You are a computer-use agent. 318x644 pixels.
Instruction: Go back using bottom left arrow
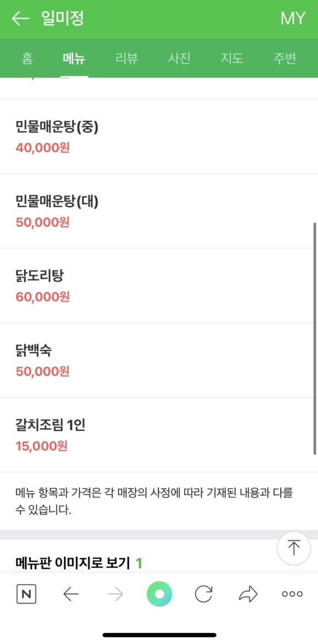(71, 594)
